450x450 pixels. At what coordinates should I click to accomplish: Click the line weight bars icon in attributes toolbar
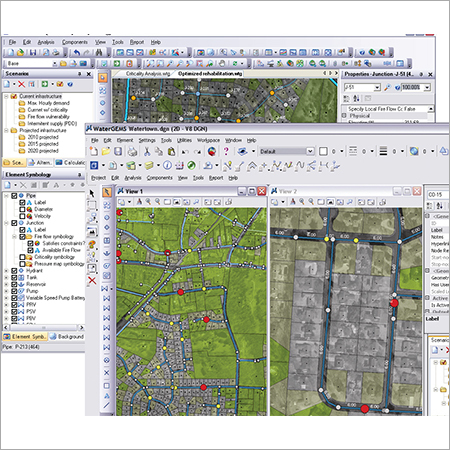point(383,151)
